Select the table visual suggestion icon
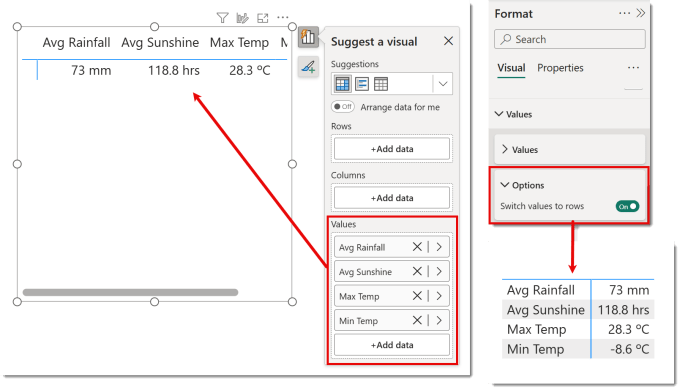 coord(381,84)
